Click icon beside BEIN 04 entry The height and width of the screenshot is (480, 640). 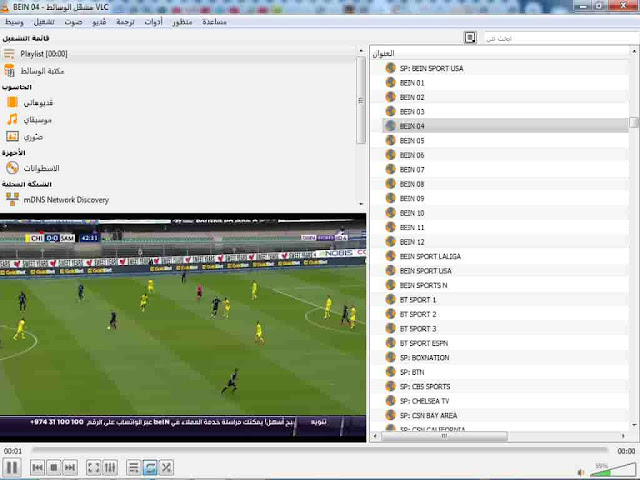[x=391, y=126]
